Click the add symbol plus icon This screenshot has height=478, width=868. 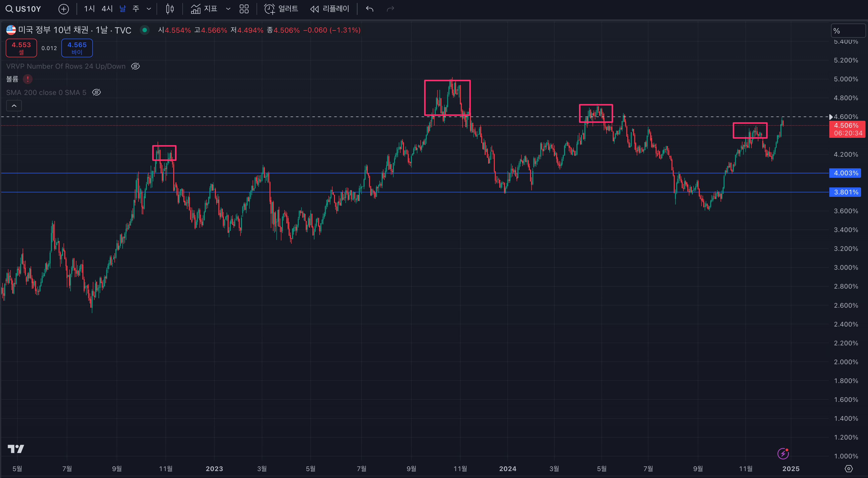click(63, 9)
